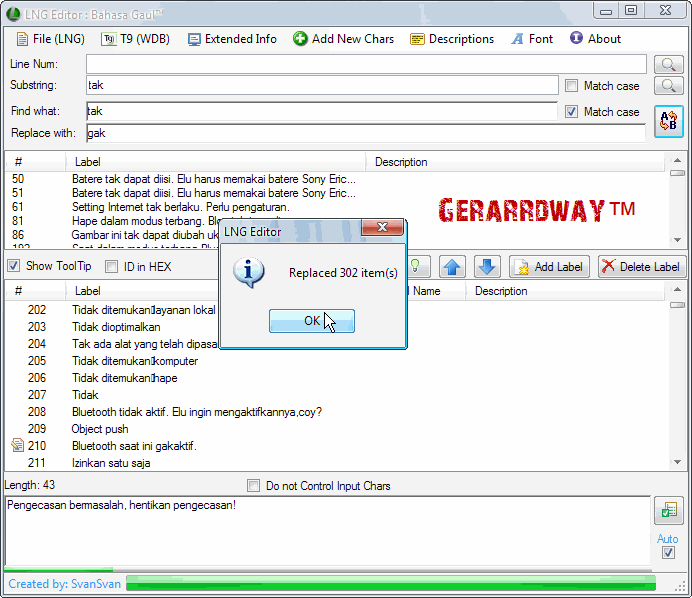Open the Extended Info menu item

click(x=232, y=39)
